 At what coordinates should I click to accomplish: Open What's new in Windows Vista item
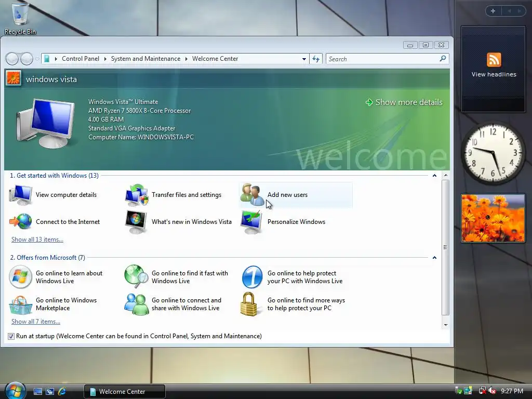[x=179, y=222]
